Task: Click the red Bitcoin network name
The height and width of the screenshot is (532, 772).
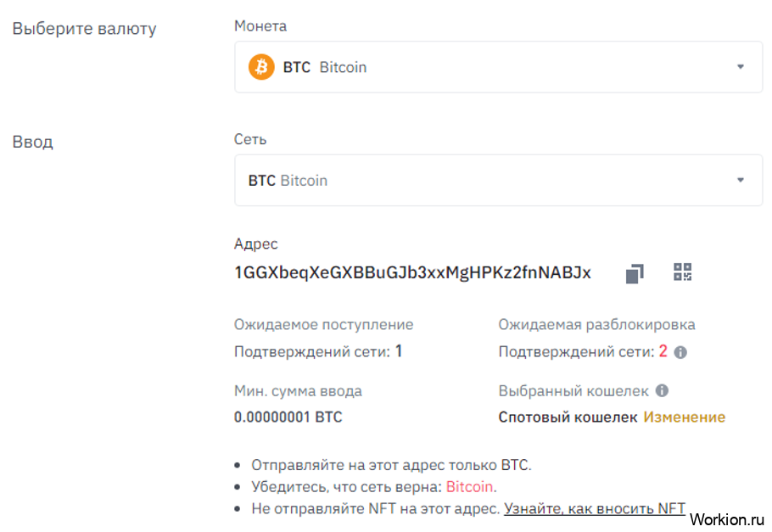Action: click(469, 487)
